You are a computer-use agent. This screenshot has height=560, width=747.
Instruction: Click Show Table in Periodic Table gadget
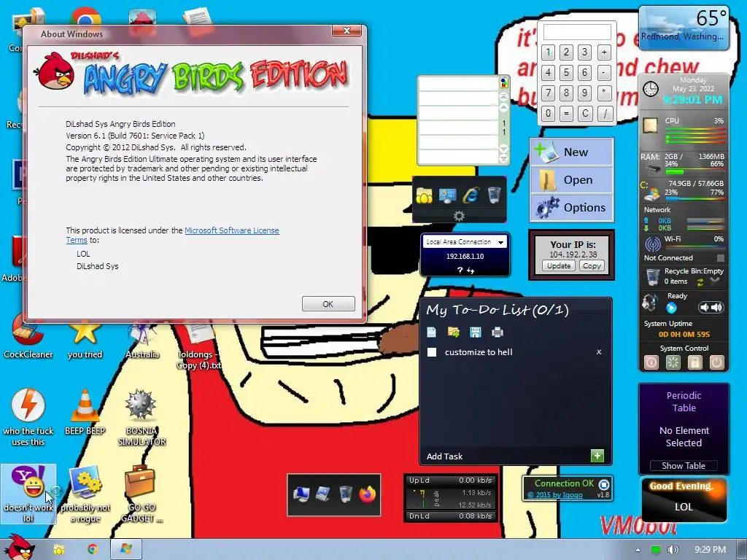pos(683,466)
